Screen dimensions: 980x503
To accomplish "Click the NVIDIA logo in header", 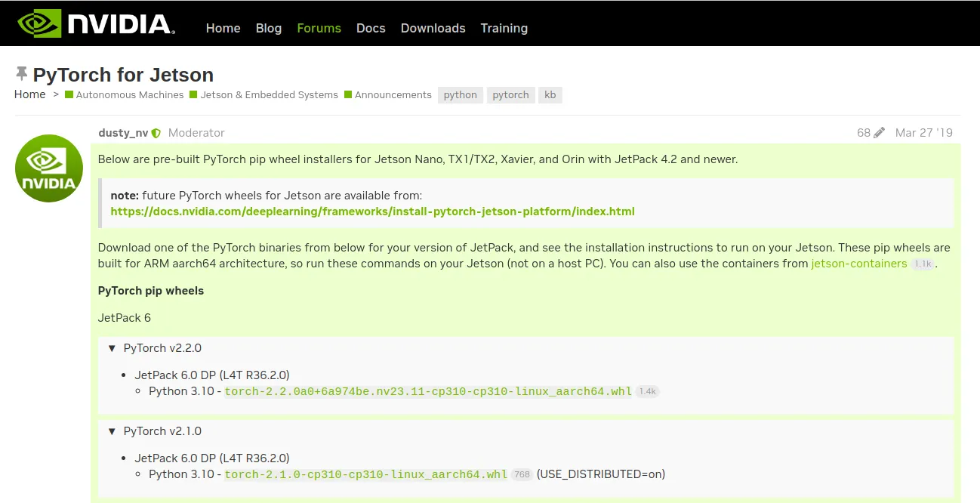I will [96, 23].
